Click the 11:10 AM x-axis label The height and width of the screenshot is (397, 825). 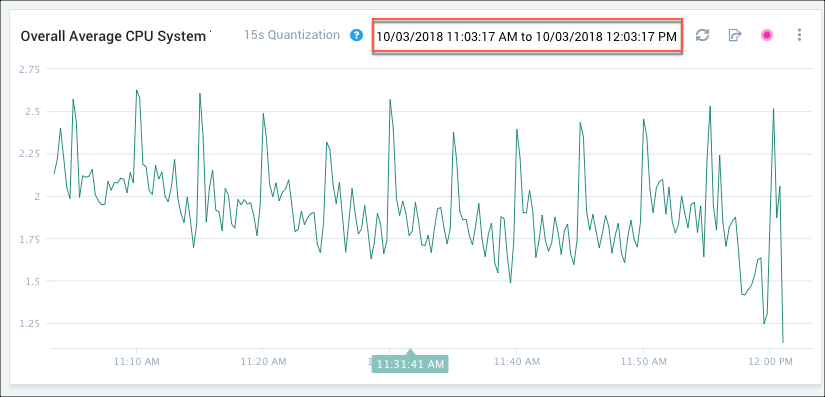tap(137, 361)
